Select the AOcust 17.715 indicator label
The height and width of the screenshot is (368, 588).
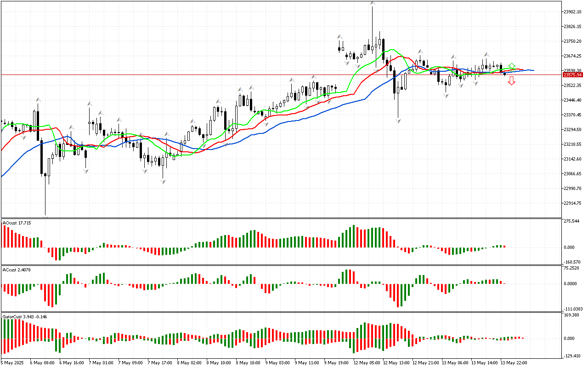[x=17, y=223]
